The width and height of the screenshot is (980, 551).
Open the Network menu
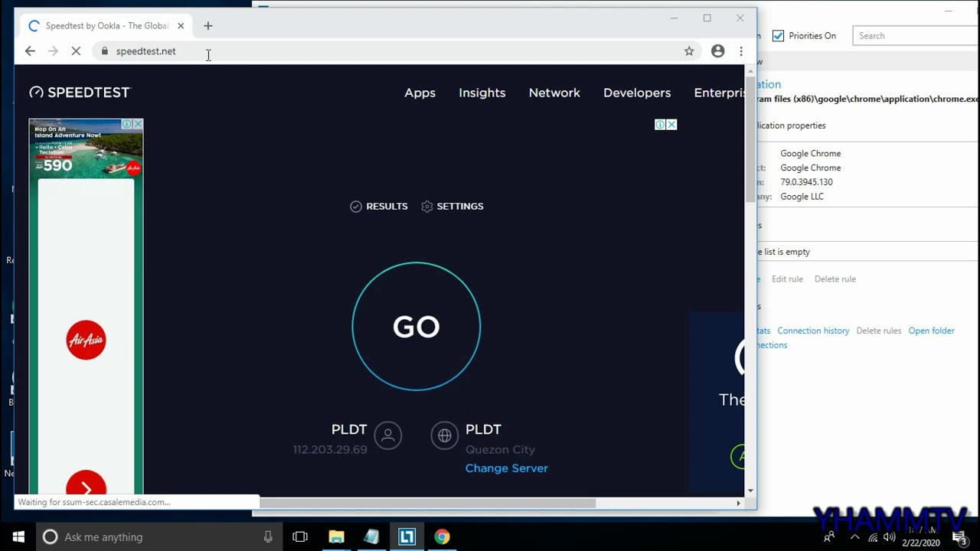tap(554, 93)
